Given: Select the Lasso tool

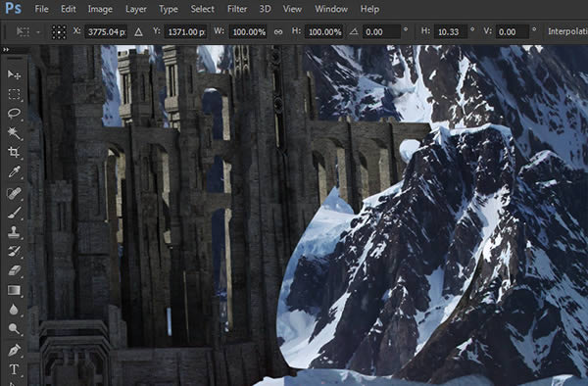Looking at the screenshot, I should pos(14,114).
